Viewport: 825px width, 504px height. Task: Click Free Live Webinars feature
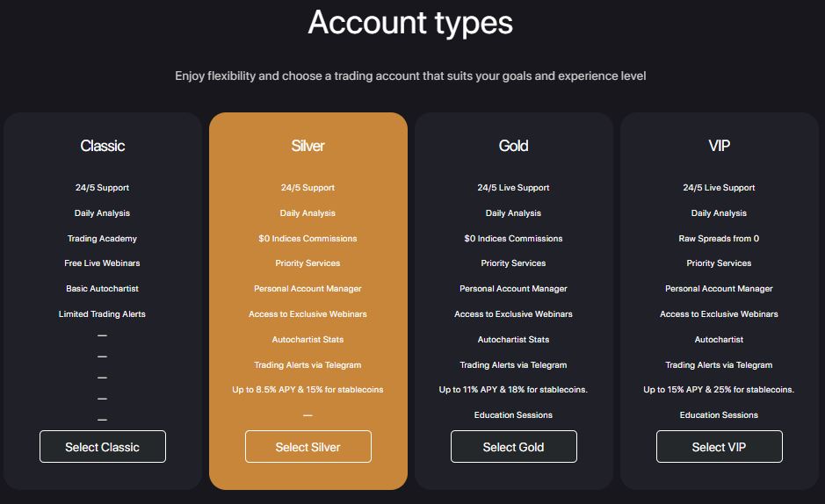[x=102, y=263]
